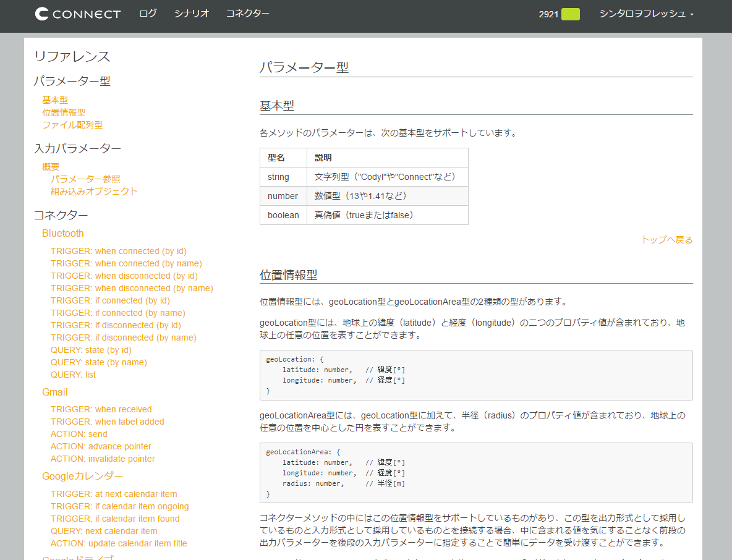Open 組み込みオブジェクト reference link
Screen dimensions: 732x560
[x=94, y=191]
